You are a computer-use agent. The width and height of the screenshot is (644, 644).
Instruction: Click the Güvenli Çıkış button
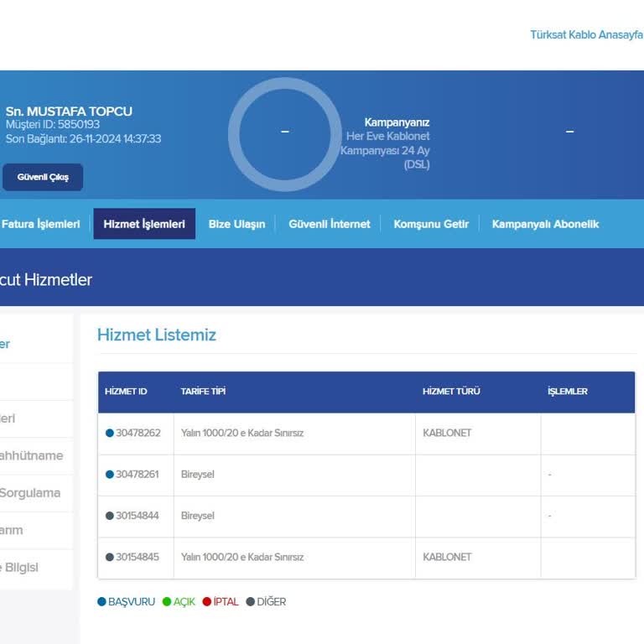pyautogui.click(x=43, y=177)
